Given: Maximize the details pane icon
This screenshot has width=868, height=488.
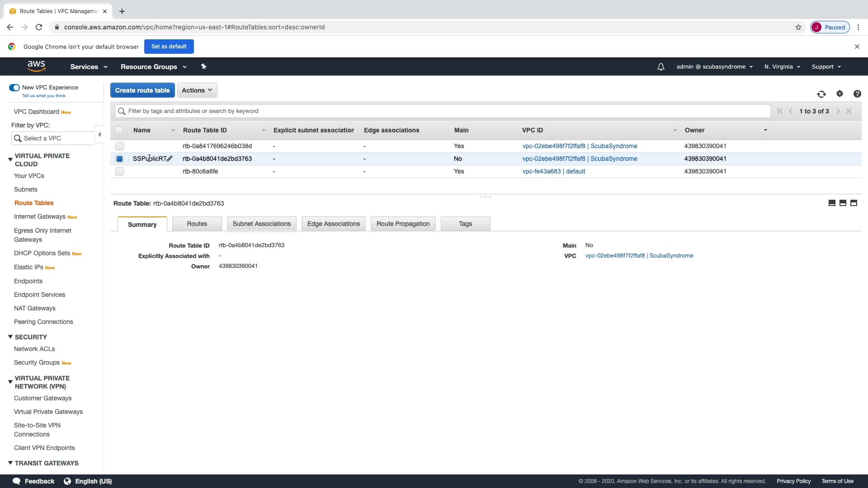Looking at the screenshot, I should click(x=854, y=203).
